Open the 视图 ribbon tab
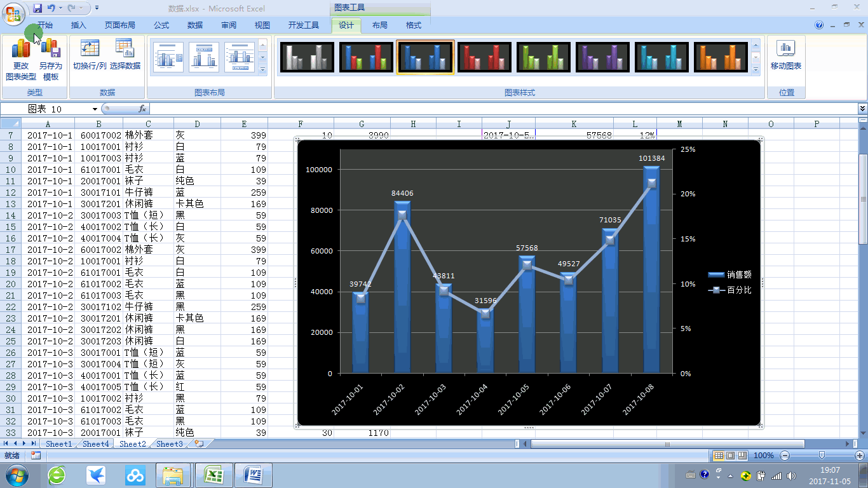 tap(262, 25)
